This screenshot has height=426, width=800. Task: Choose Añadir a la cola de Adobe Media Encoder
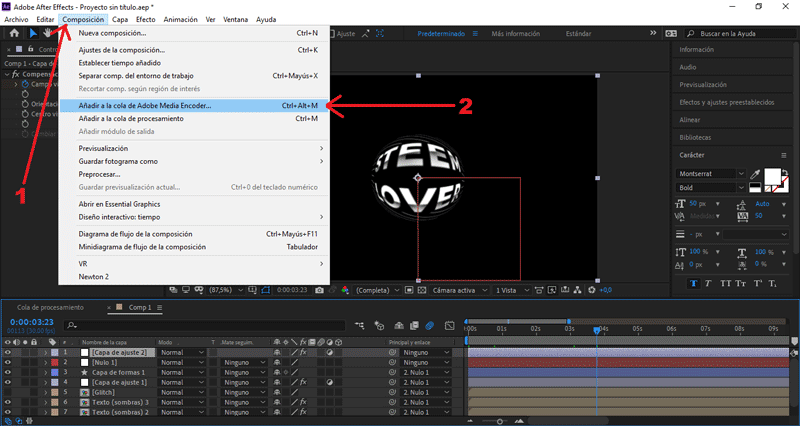(194, 106)
